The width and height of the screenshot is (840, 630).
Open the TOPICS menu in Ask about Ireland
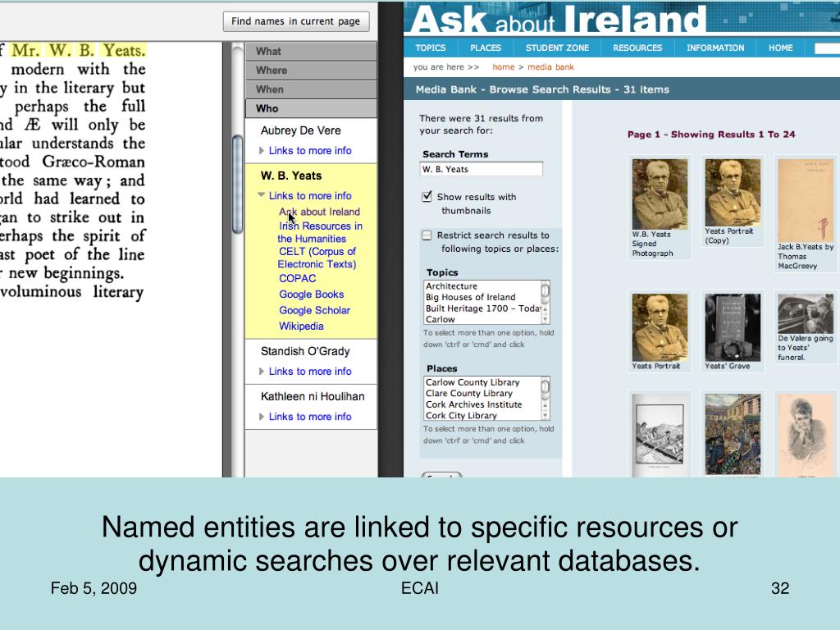click(431, 48)
